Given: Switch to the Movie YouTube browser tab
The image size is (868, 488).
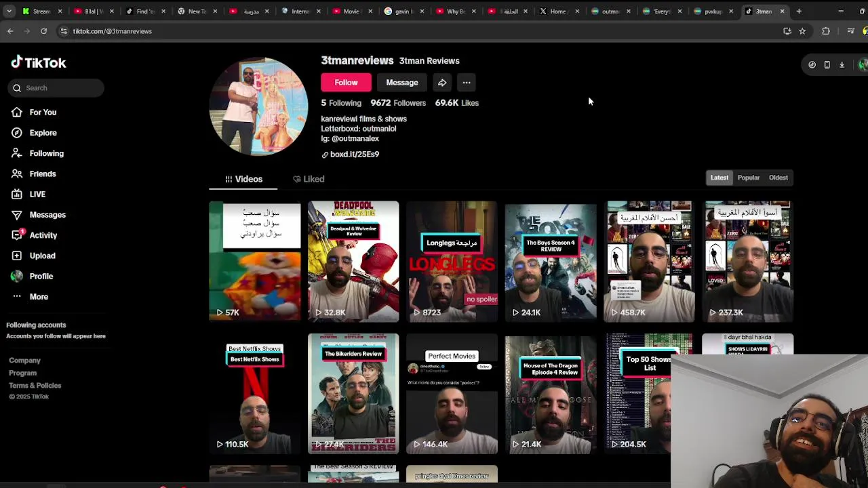Looking at the screenshot, I should 353,11.
